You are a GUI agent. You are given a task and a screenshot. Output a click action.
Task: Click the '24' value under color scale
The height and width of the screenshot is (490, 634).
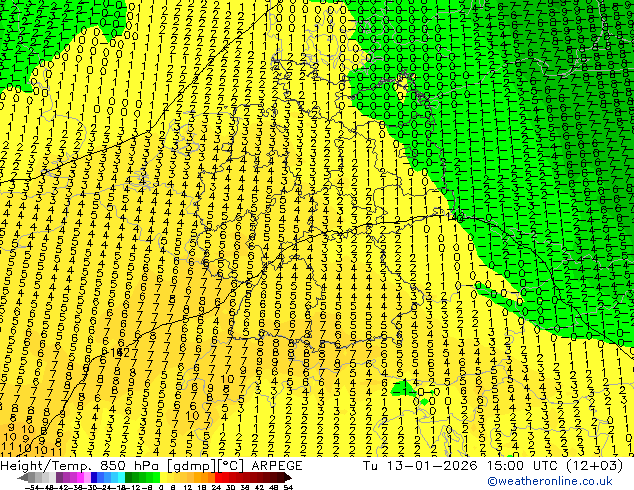click(x=216, y=487)
